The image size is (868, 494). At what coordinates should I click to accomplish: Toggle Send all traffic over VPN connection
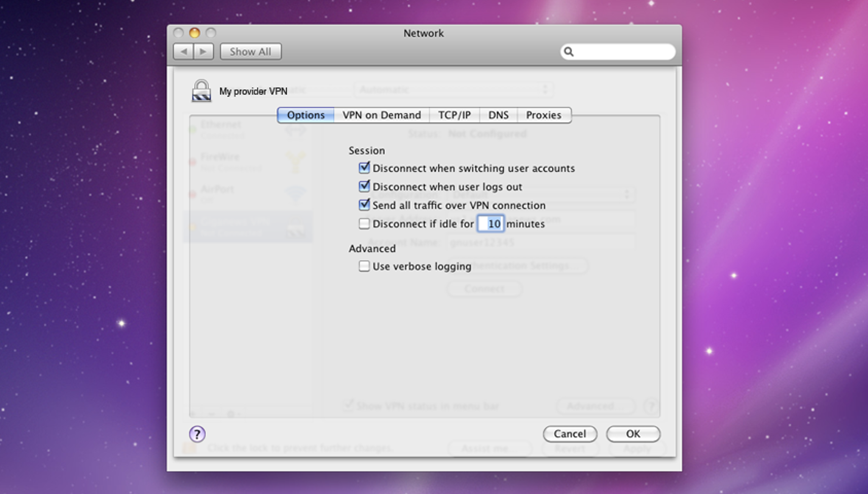(x=363, y=205)
